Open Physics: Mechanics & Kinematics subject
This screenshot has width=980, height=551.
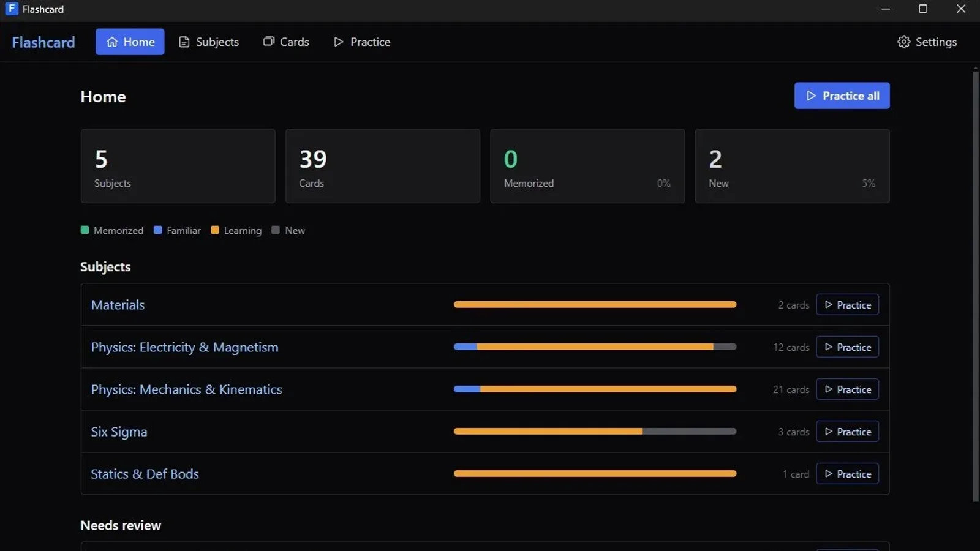coord(186,389)
